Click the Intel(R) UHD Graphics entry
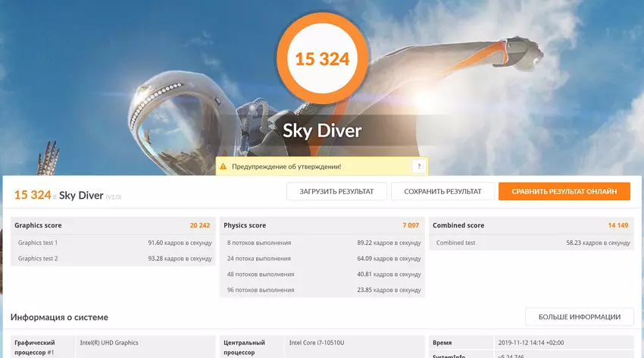The image size is (644, 358). [110, 343]
